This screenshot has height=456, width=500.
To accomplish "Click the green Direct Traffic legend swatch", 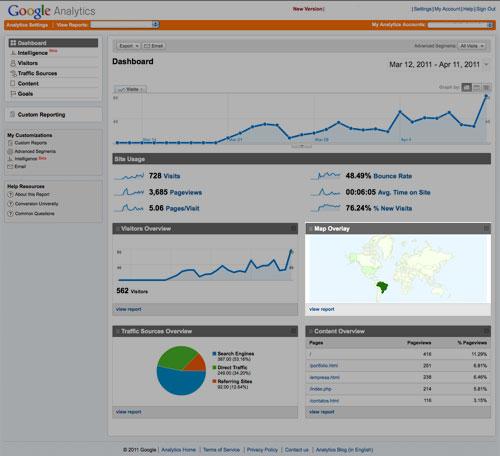I will tap(214, 367).
